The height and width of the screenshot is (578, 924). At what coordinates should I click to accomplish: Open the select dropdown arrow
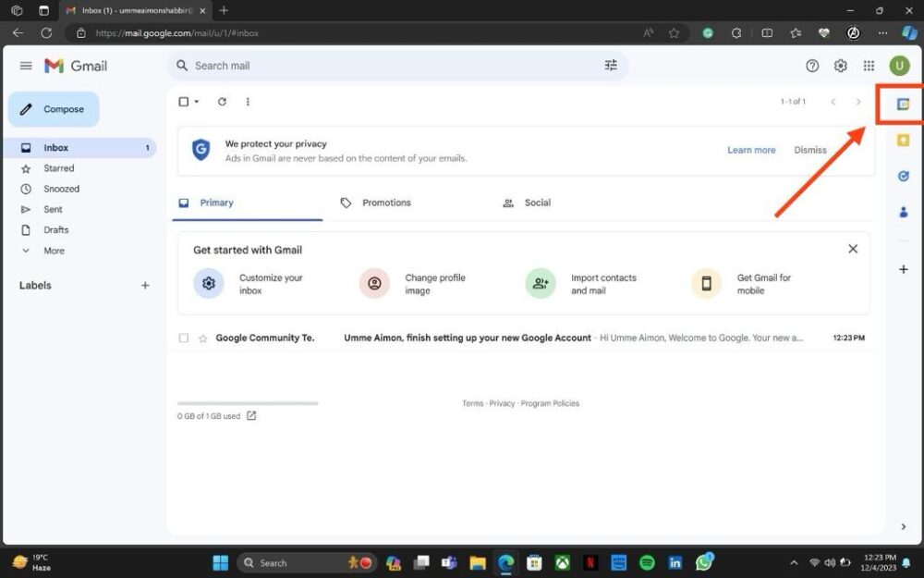pos(196,102)
